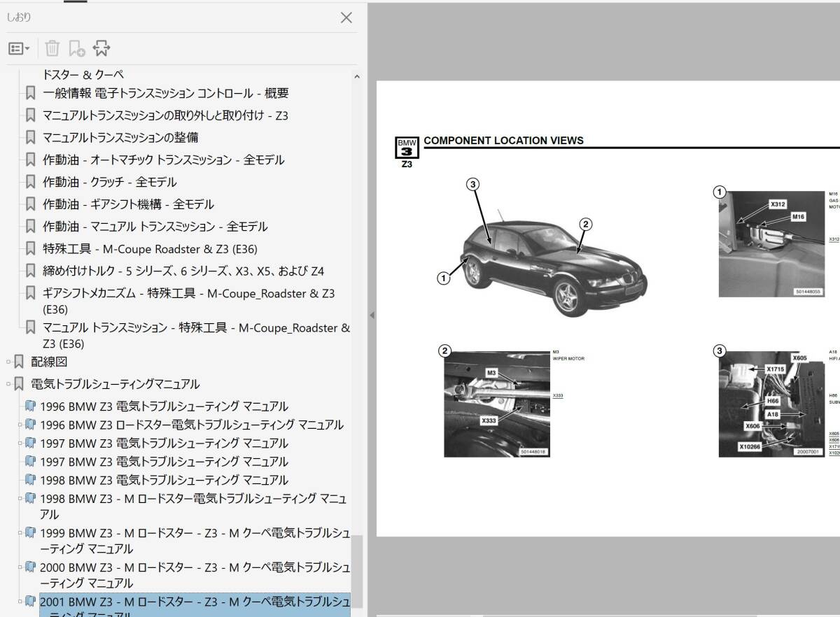The width and height of the screenshot is (840, 617).
Task: Open bookmark 作動油 - オートマチック トランスミッション
Action: click(163, 160)
